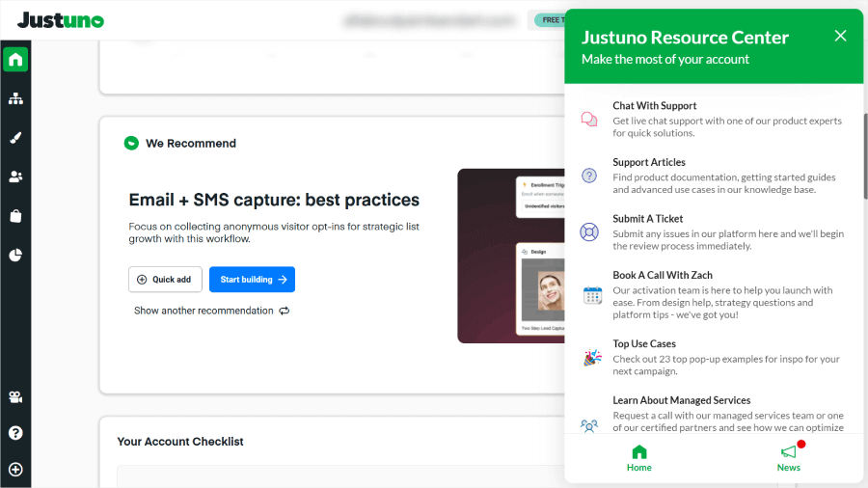Screen dimensions: 868x488
Task: Click the shopping bag icon in sidebar
Action: 15,216
